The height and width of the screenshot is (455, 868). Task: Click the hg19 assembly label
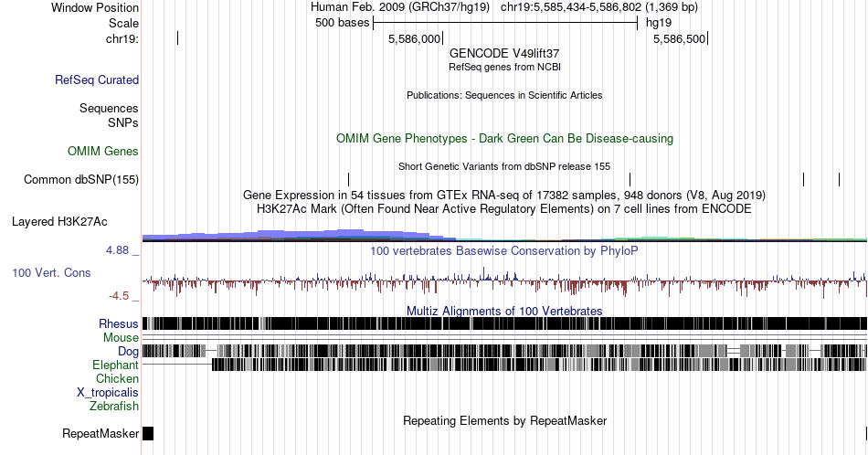[x=659, y=23]
